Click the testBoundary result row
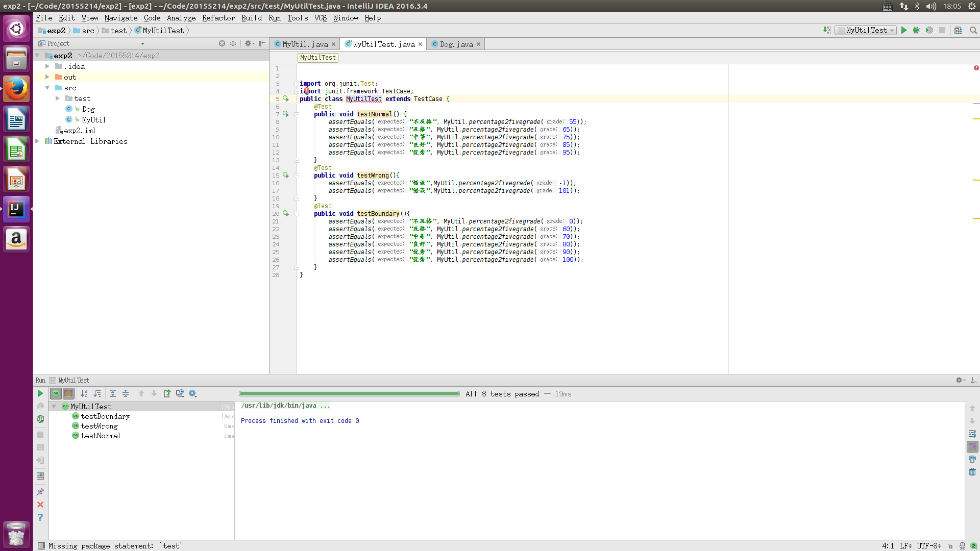Viewport: 980px width, 551px height. click(x=142, y=416)
